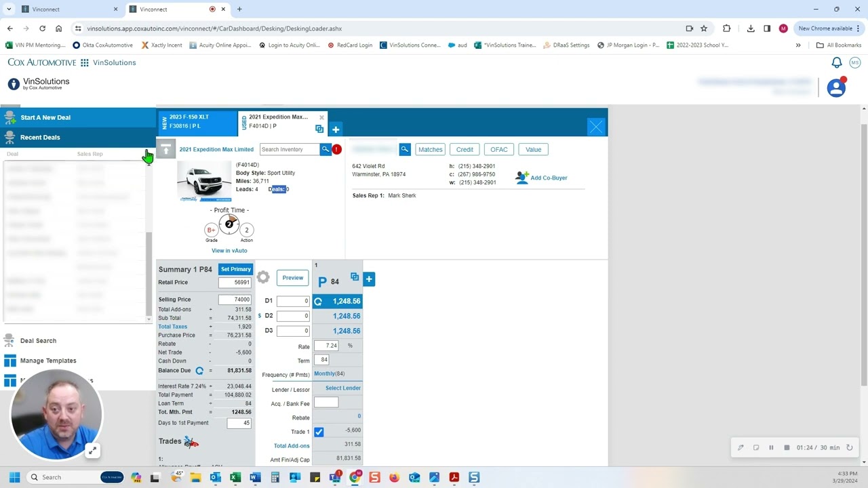Close the 2021 Expedition Max tab
Viewport: 868px width, 488px height.
pos(321,117)
